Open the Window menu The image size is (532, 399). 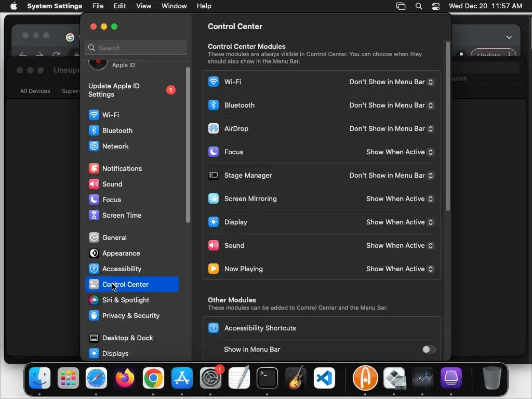point(174,6)
